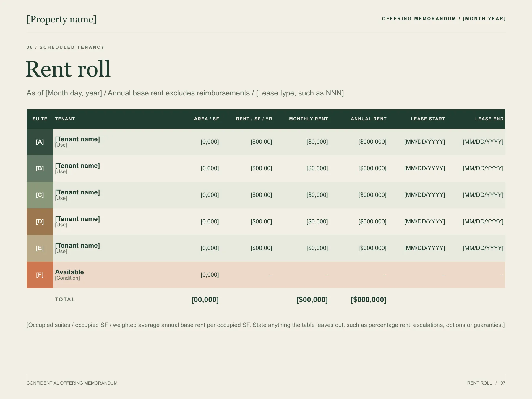This screenshot has width=532, height=399.
Task: Select the OFFERING MEMORANDUM / [MONTH YEAR] header
Action: click(444, 19)
